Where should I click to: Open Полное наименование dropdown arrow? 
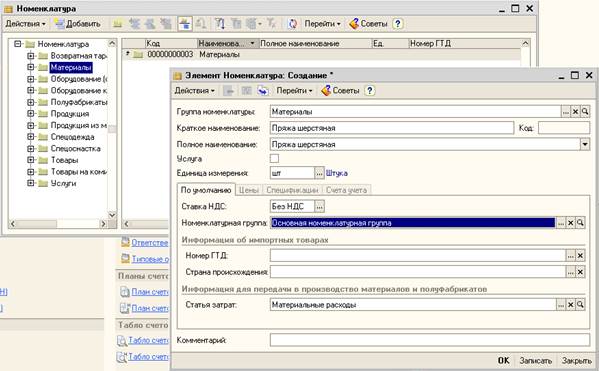[585, 144]
